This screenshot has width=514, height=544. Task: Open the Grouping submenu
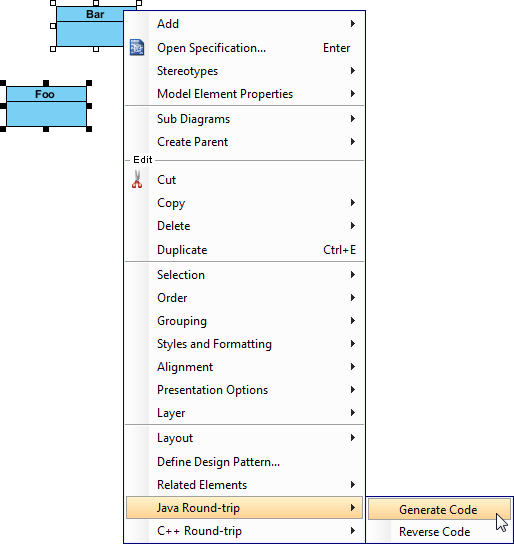[244, 321]
